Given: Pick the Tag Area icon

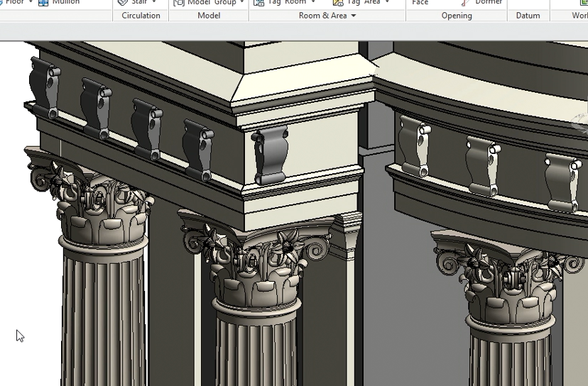Looking at the screenshot, I should click(338, 3).
